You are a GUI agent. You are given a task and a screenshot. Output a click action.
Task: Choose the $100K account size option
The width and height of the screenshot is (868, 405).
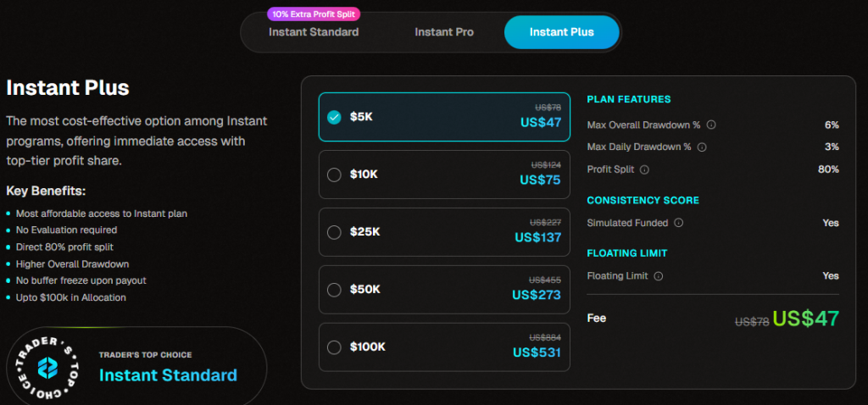[334, 347]
